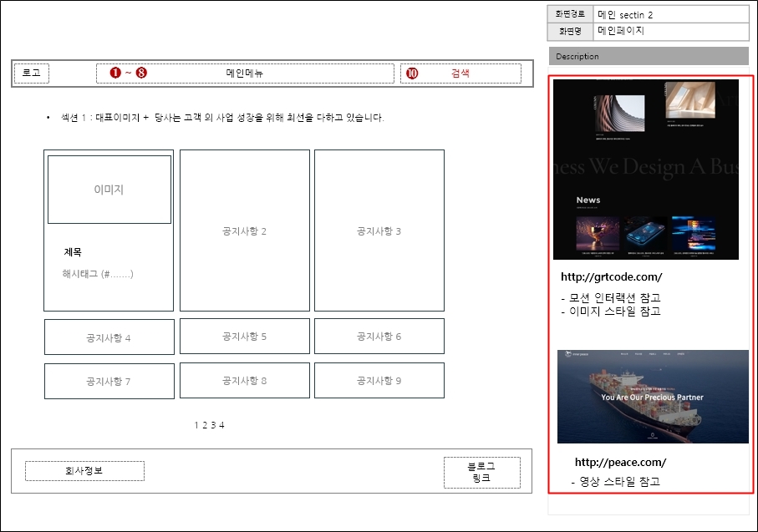Open the 검색 search box
Image resolution: width=758 pixels, height=532 pixels.
click(460, 73)
